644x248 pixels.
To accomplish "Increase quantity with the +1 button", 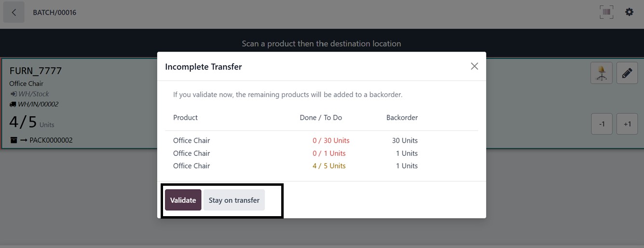I will 627,124.
